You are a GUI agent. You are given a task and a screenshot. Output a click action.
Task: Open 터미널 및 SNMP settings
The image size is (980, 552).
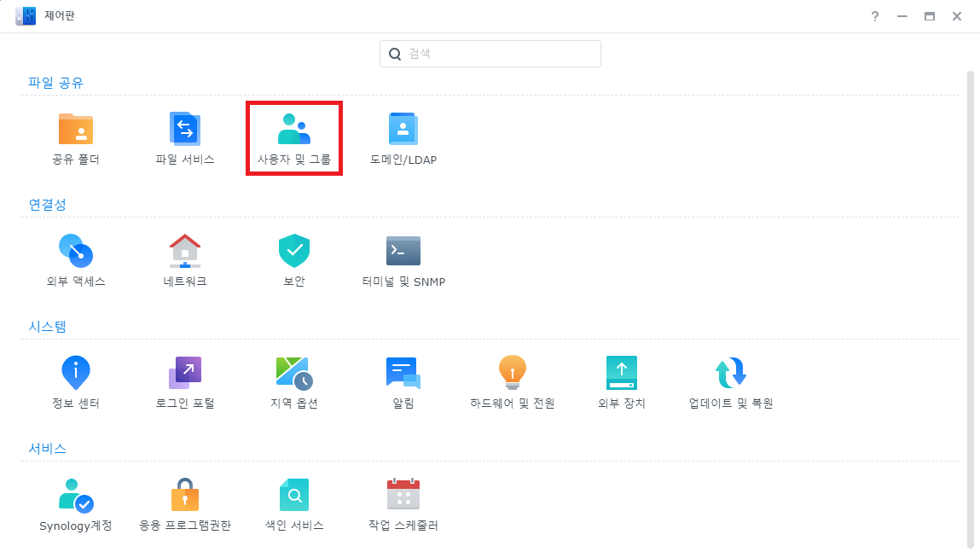point(403,252)
